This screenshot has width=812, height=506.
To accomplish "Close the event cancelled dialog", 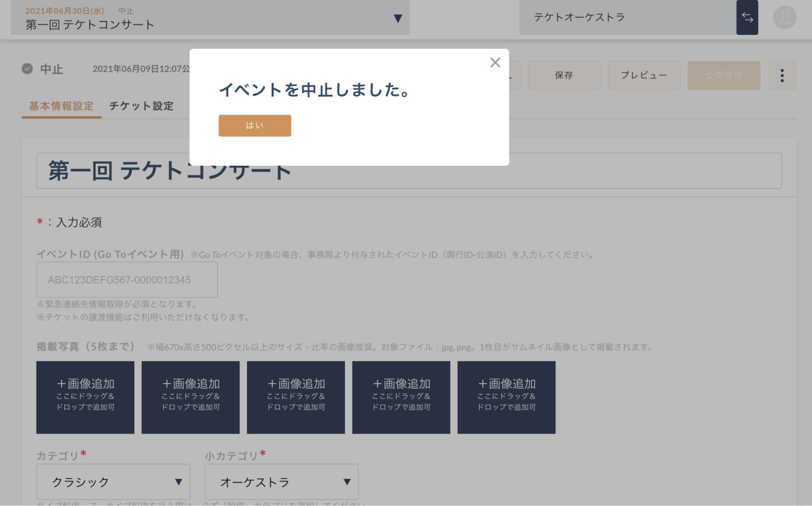I will point(495,63).
